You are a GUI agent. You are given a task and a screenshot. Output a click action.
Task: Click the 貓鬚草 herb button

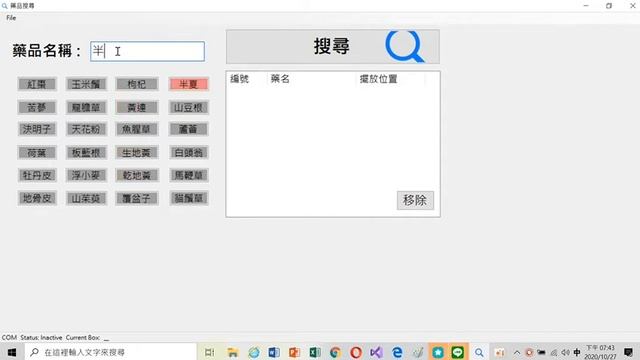[189, 198]
